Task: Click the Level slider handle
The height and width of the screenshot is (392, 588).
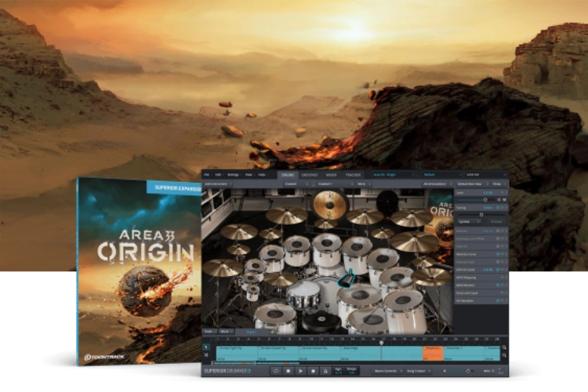Action: pos(485,200)
